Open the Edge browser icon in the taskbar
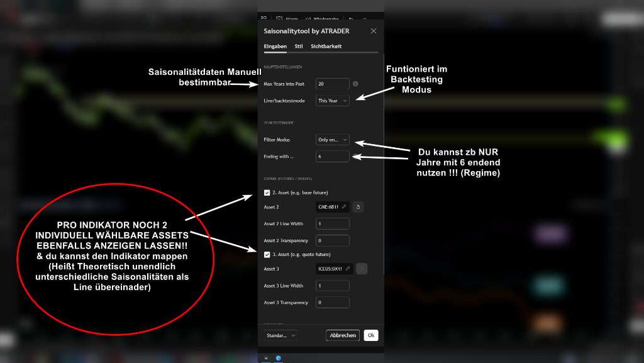 279,358
